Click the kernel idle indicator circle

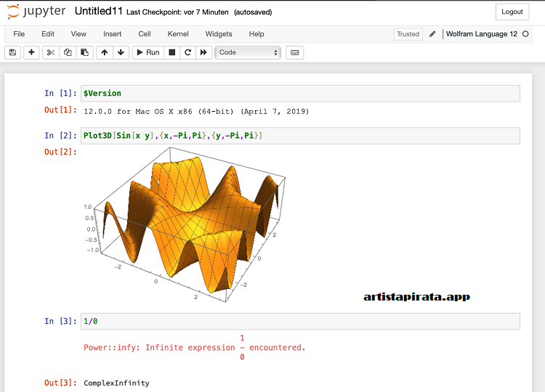coord(525,34)
